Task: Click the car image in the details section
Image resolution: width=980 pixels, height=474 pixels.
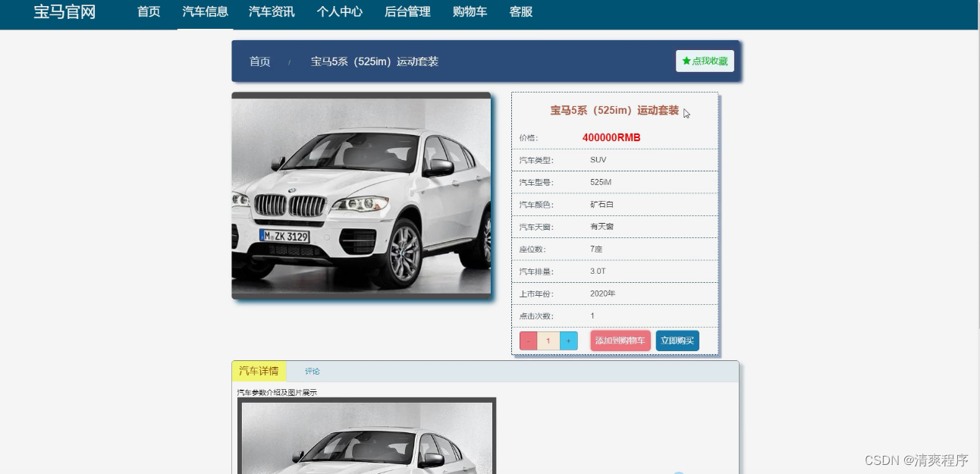Action: [367, 440]
